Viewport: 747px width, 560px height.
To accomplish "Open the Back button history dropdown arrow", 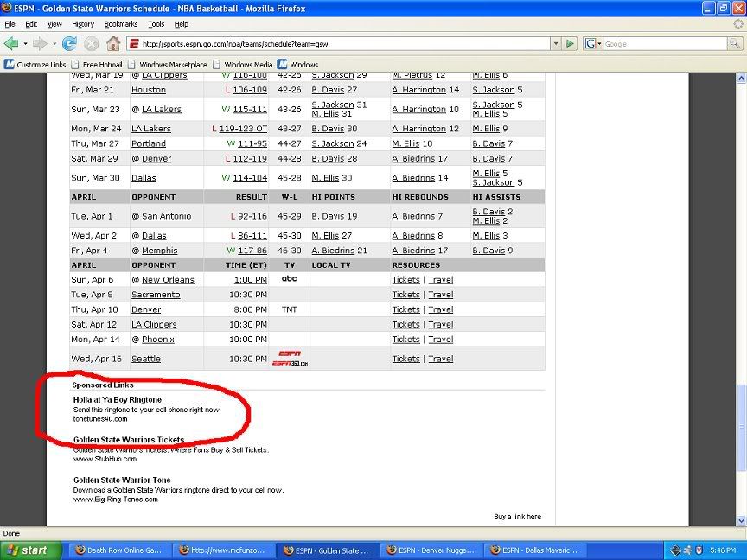I will click(x=25, y=43).
